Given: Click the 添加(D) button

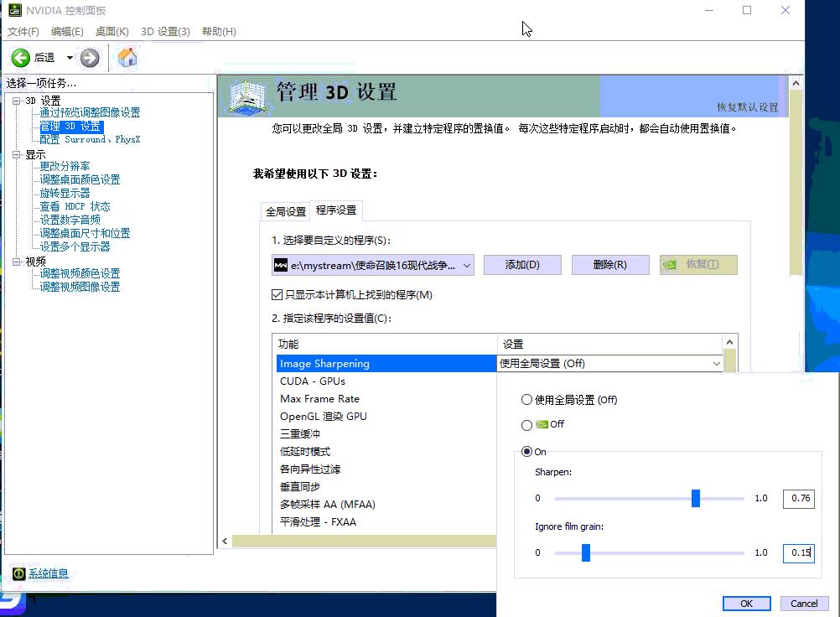Looking at the screenshot, I should pyautogui.click(x=522, y=265).
